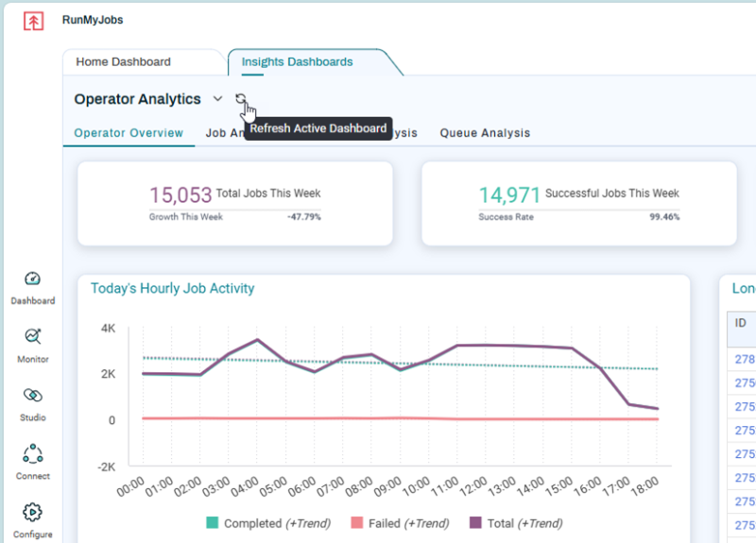Switch to the Home Dashboard tab
Viewport: 756px width, 543px height.
pos(124,61)
